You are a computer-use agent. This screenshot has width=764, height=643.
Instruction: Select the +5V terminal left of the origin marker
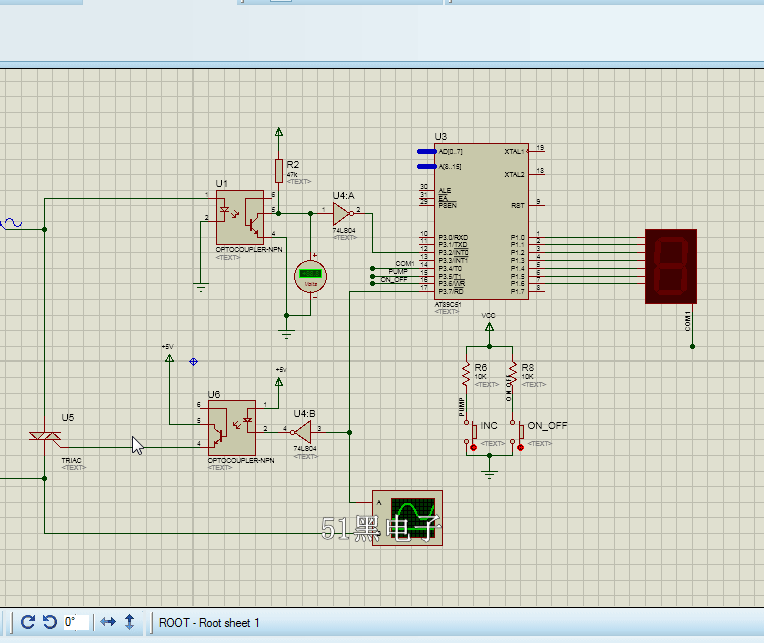click(170, 358)
